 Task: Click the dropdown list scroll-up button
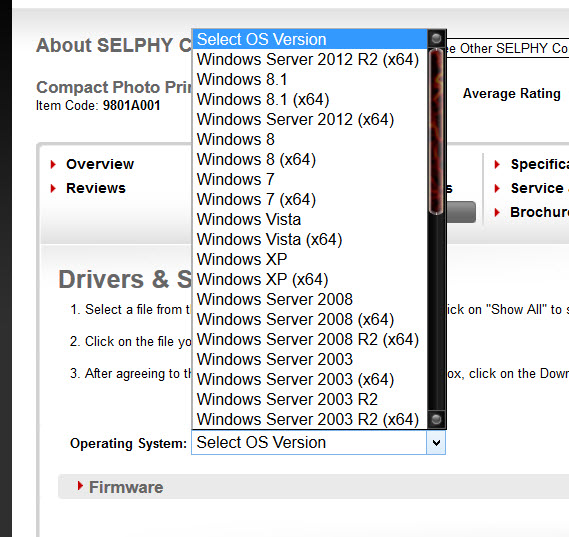point(436,38)
